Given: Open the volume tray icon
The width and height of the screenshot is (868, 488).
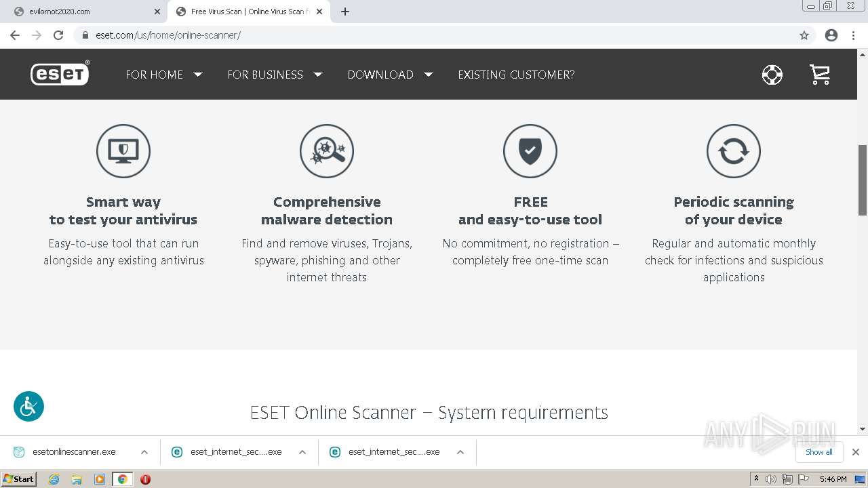Looking at the screenshot, I should pyautogui.click(x=771, y=479).
